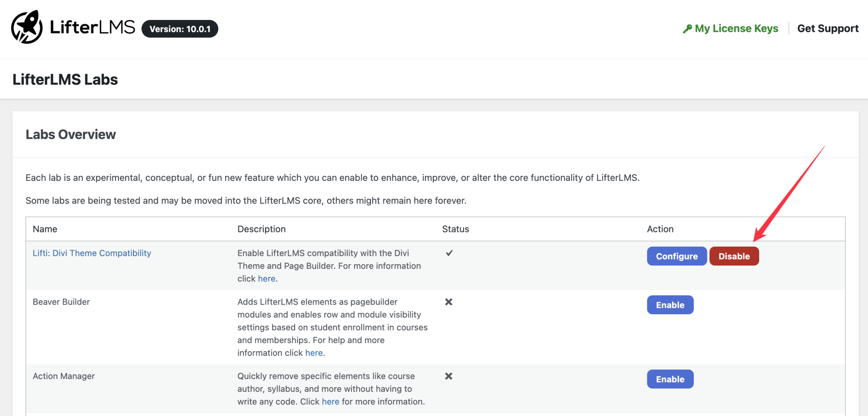Open the Get Support link
The height and width of the screenshot is (416, 868).
click(x=828, y=29)
